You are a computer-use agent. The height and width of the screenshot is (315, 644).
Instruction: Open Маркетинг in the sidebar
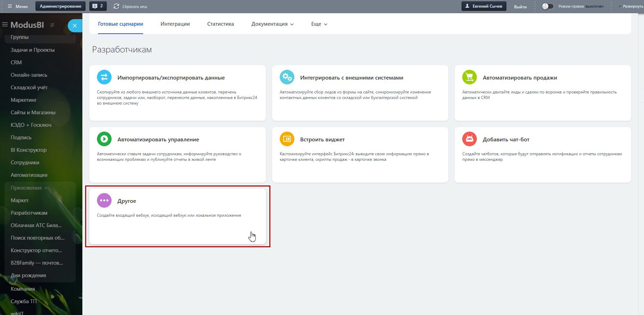[x=24, y=100]
